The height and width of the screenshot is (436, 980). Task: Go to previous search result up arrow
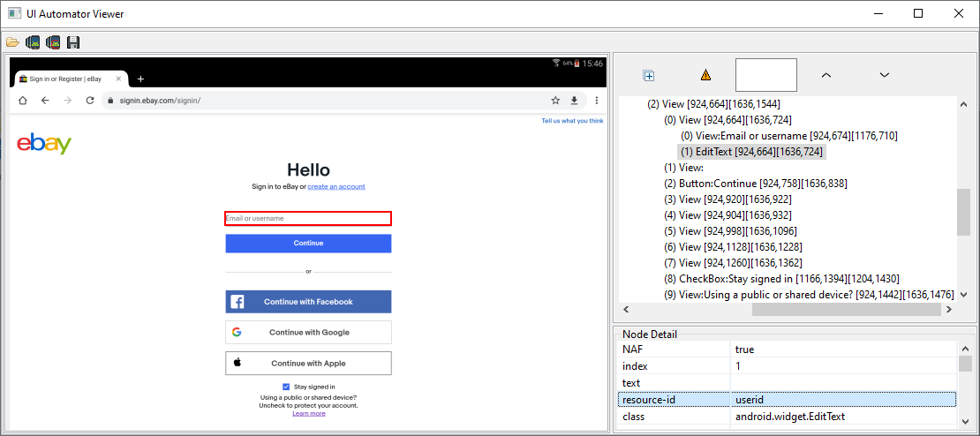click(826, 75)
